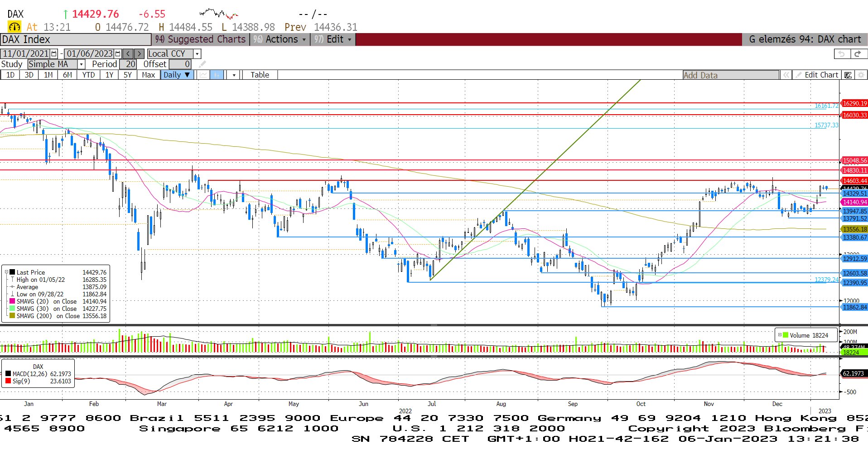Select the 5Y time range tab
This screenshot has height=464, width=868.
pos(128,75)
